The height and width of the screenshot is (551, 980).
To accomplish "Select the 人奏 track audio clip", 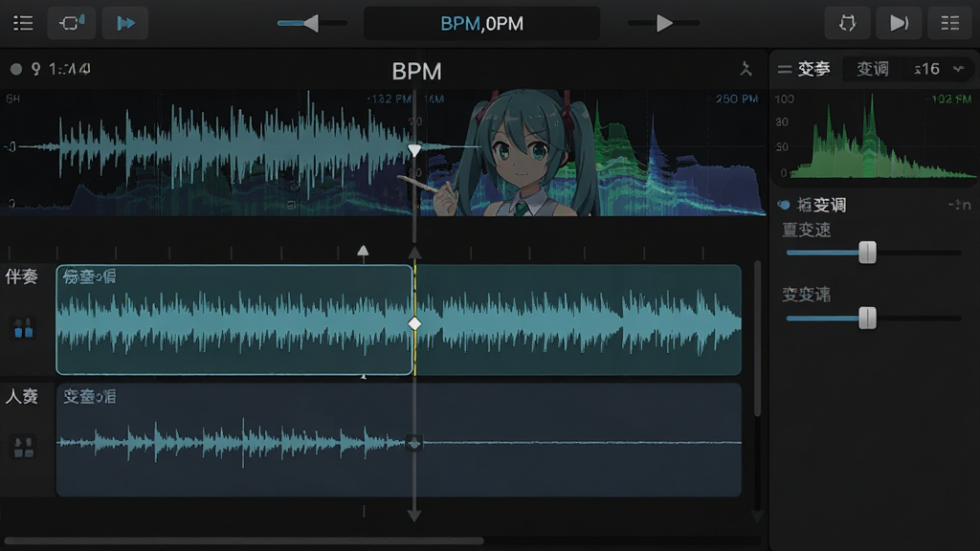I will [x=399, y=440].
